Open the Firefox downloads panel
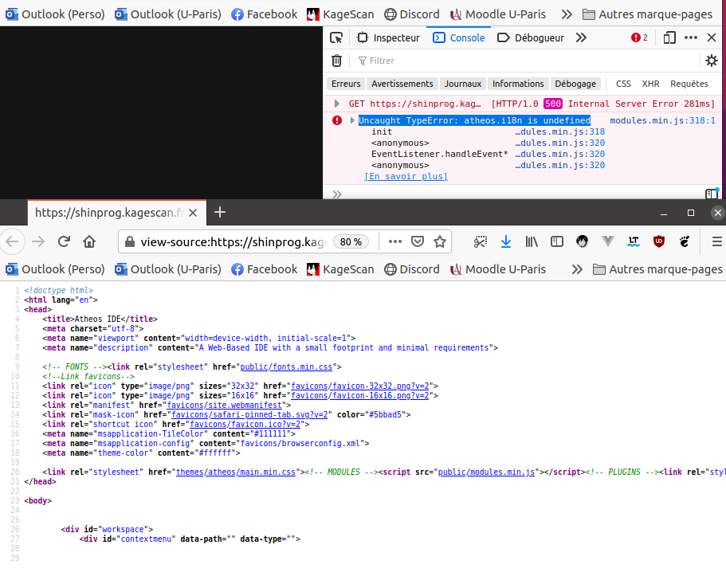Viewport: 726px width, 588px height. pos(506,241)
